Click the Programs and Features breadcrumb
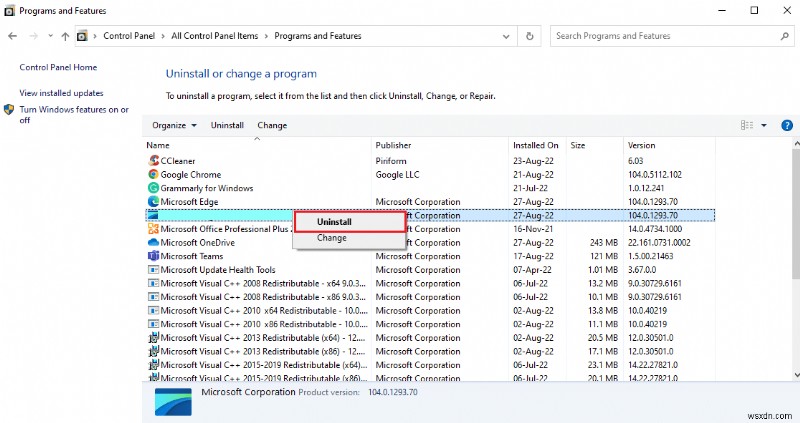The image size is (800, 423). (x=318, y=36)
